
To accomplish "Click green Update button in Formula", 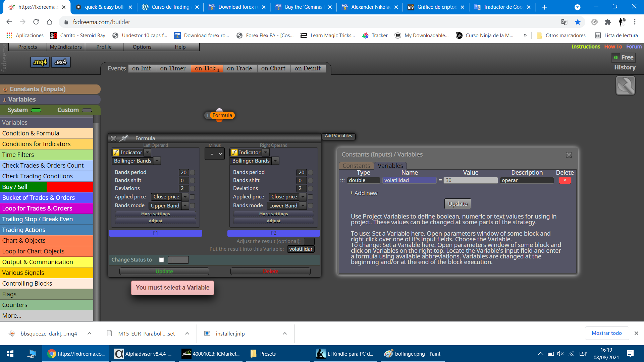I will click(164, 271).
